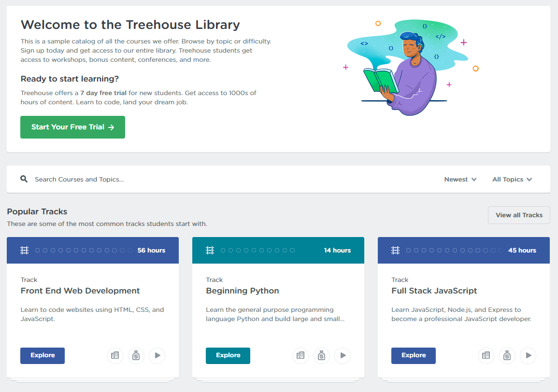Open the All Topics filter dropdown
Viewport: 558px width, 392px height.
[x=512, y=179]
